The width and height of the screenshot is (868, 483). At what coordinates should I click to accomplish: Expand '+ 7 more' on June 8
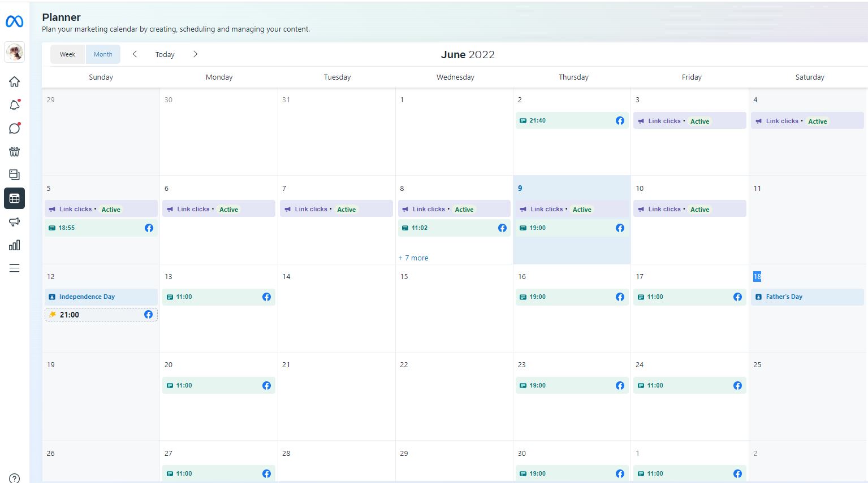pos(413,258)
